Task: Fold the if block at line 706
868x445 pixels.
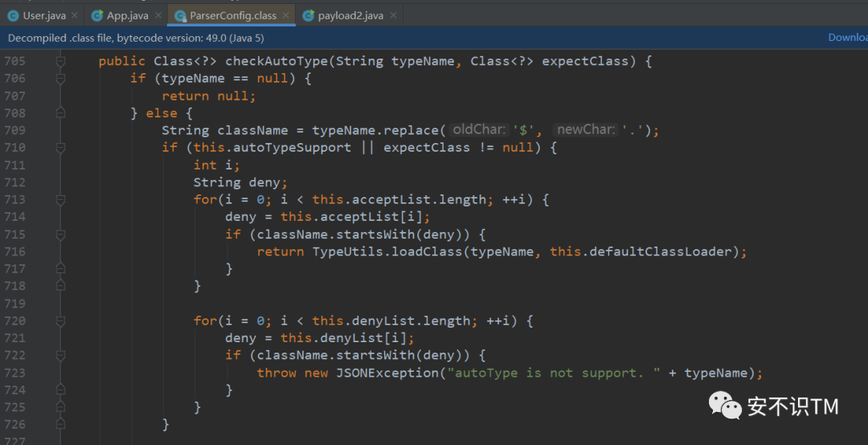Action: tap(60, 79)
